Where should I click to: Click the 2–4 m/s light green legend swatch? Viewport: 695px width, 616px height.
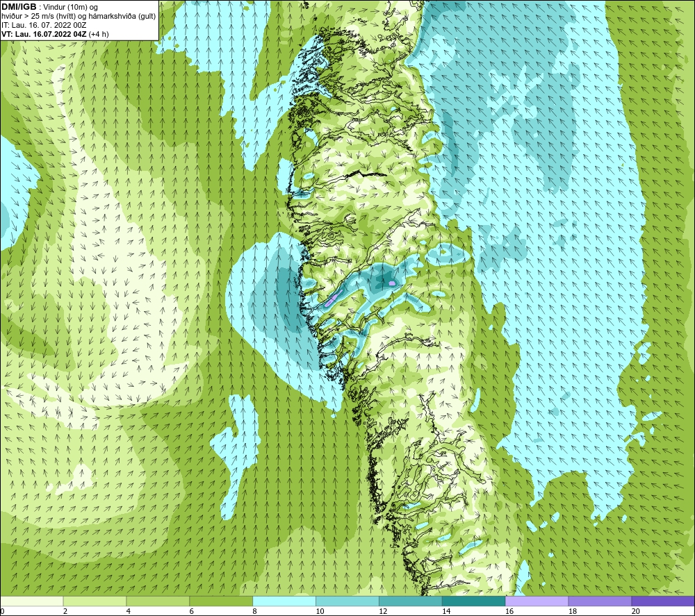click(95, 601)
